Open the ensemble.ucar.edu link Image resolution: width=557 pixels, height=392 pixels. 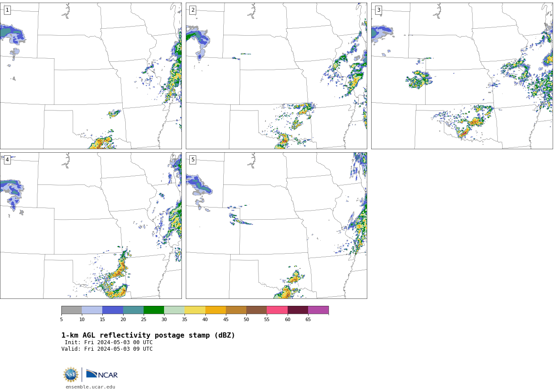pos(91,387)
